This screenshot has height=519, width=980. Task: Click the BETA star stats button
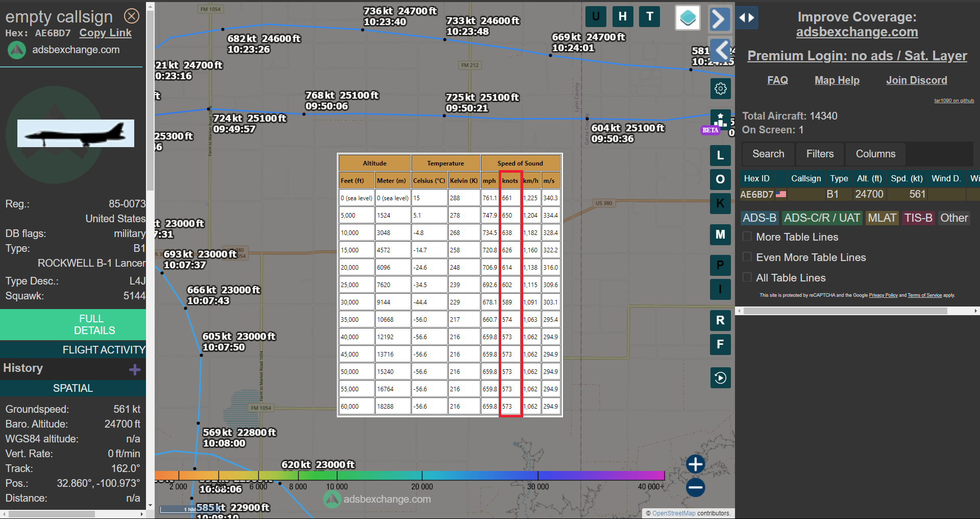[720, 121]
